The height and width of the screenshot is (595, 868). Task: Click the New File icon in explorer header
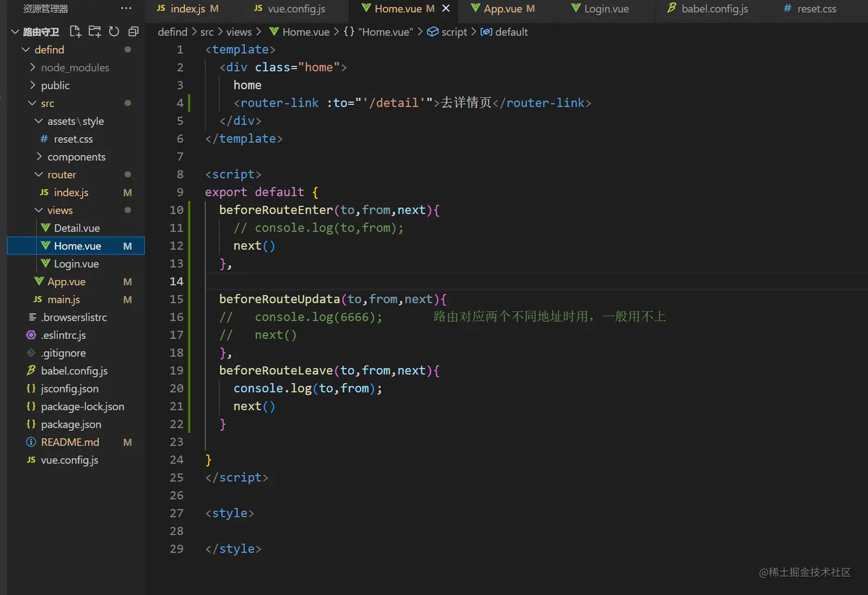(x=75, y=32)
